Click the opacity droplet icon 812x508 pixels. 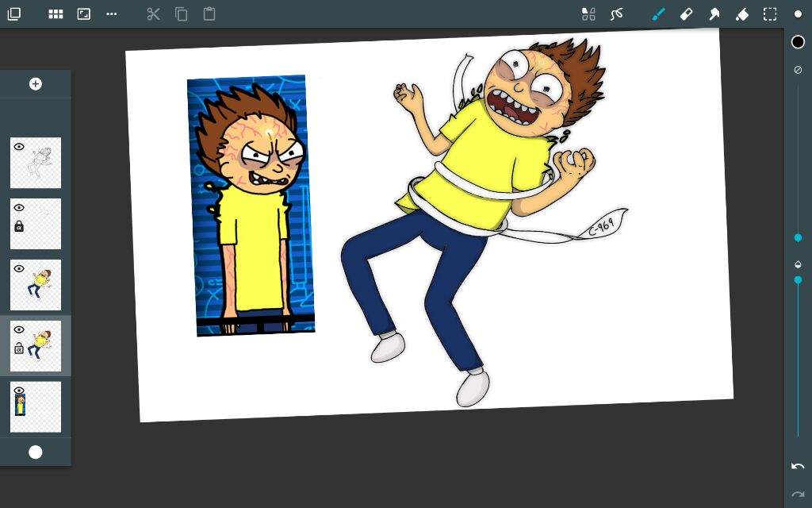pos(798,264)
